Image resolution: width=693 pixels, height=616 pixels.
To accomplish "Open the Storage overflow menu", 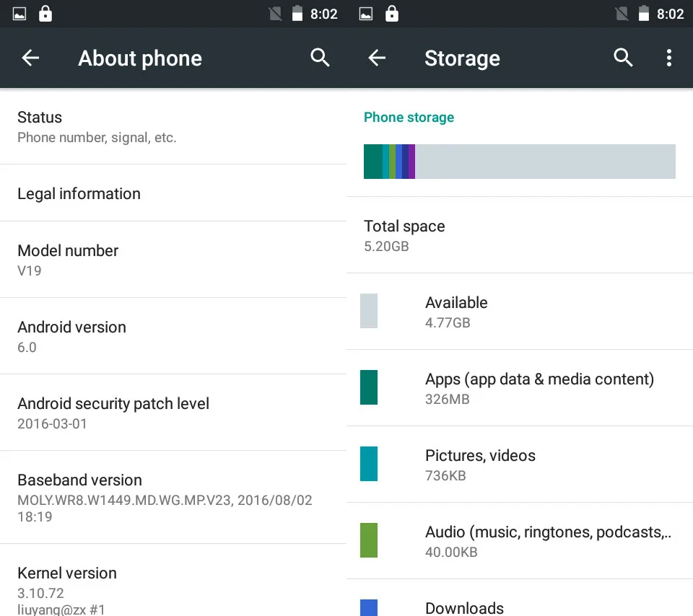I will 669,58.
